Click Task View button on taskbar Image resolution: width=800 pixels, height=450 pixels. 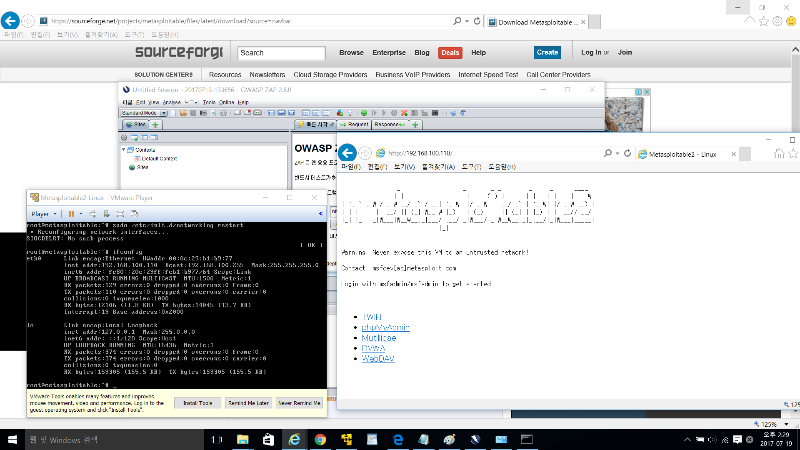click(x=217, y=439)
